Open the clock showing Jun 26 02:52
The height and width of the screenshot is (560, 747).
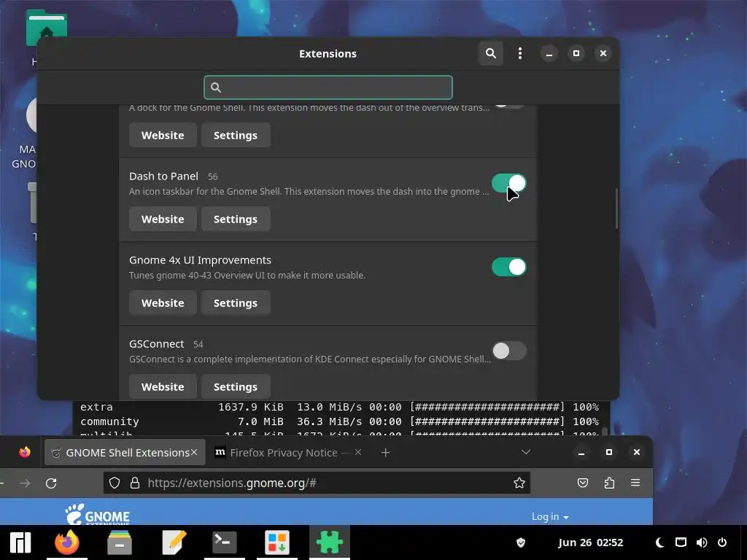coord(590,542)
